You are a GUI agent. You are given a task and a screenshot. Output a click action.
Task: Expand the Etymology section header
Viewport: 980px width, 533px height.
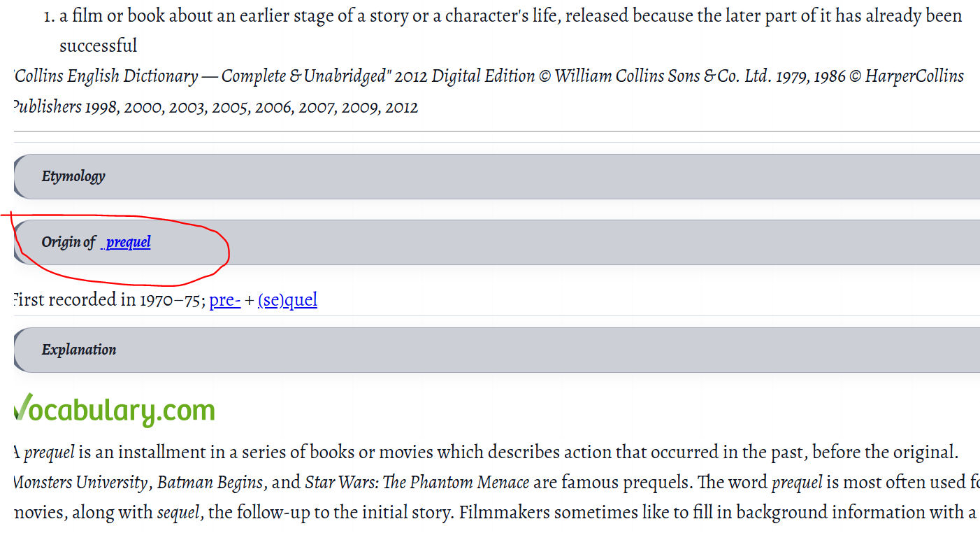click(496, 176)
